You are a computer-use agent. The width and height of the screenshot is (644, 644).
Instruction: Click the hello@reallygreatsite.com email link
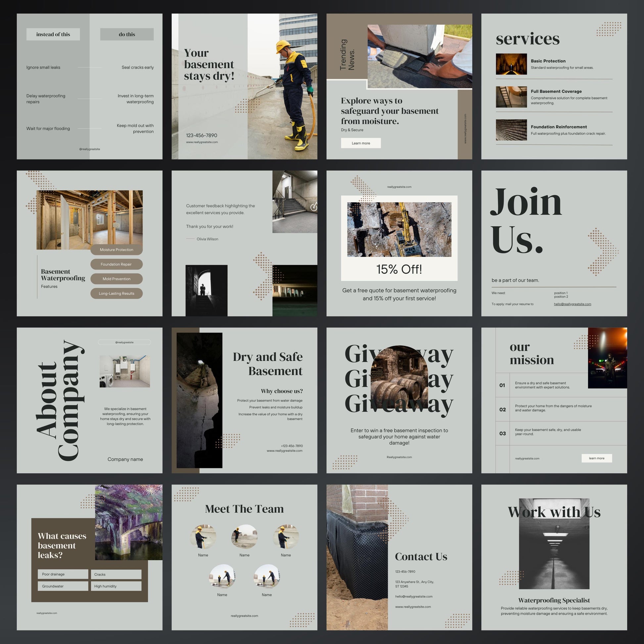[x=572, y=304]
